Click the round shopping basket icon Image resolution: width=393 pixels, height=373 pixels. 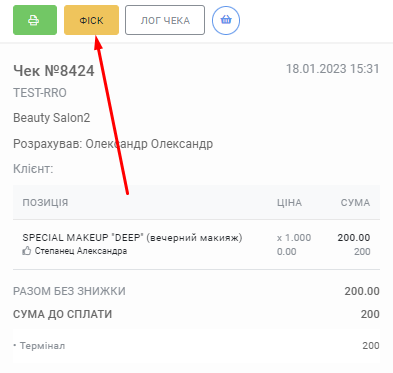click(226, 20)
